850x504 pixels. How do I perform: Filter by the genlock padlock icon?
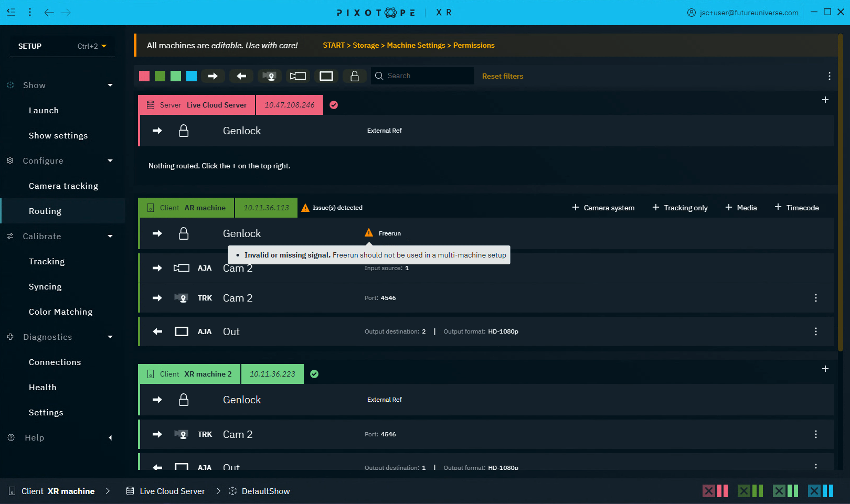tap(355, 76)
